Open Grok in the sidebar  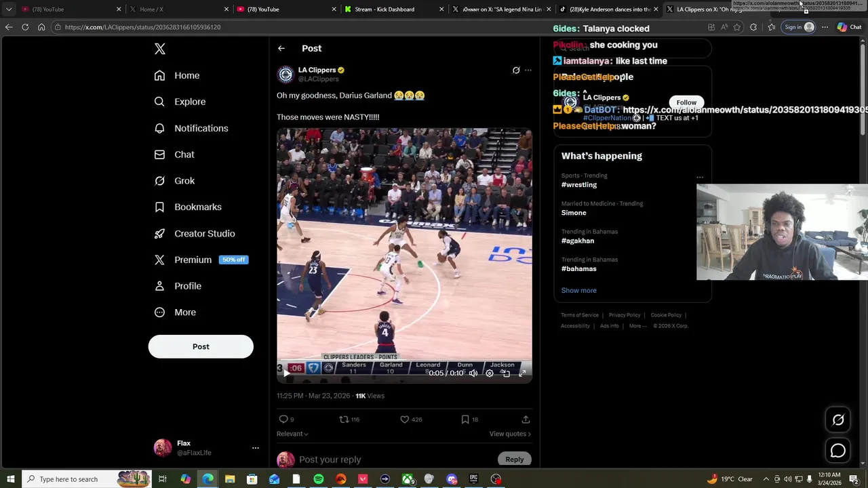click(x=174, y=181)
